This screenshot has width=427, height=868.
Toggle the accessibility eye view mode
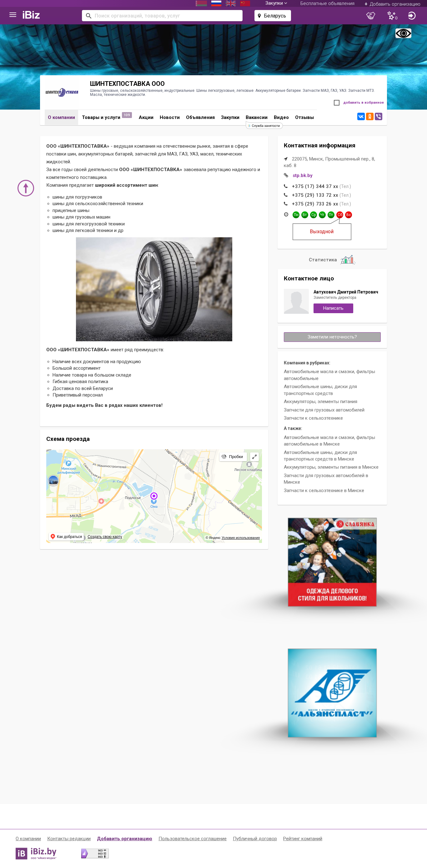[403, 33]
